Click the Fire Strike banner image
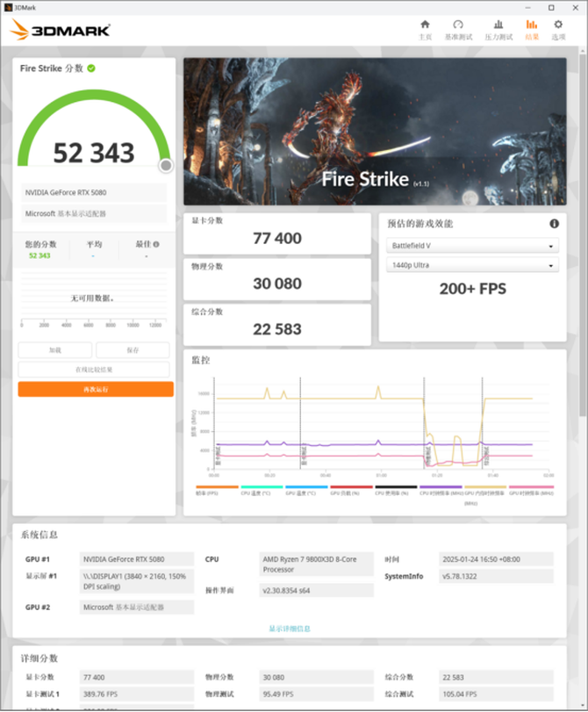The image size is (588, 712). click(x=375, y=131)
